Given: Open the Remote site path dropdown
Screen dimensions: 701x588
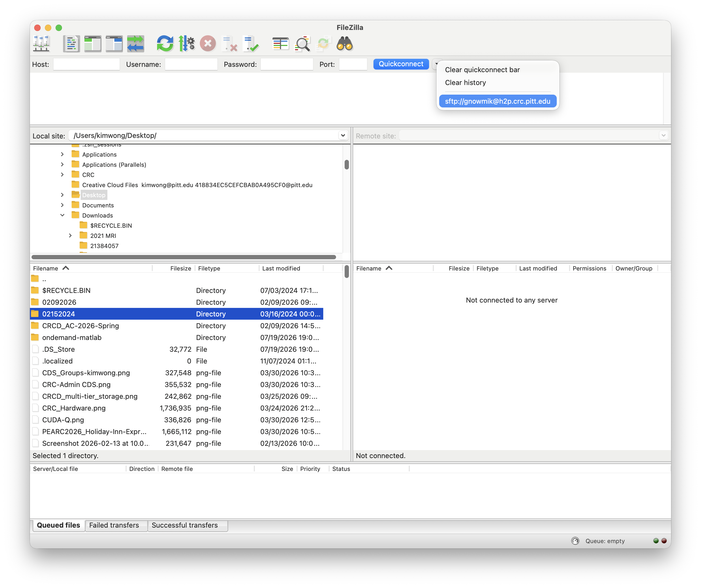Looking at the screenshot, I should [x=663, y=136].
